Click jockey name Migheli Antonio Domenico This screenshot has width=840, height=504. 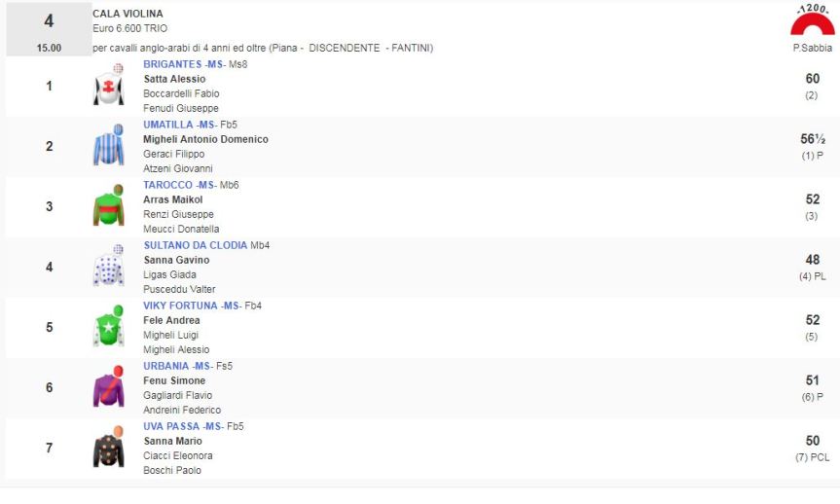(205, 139)
